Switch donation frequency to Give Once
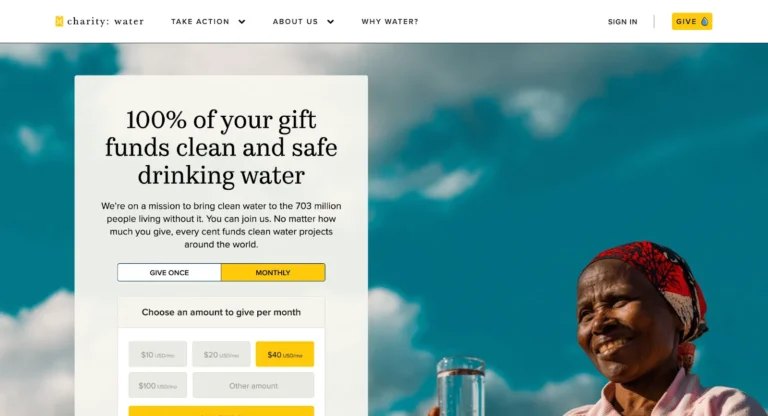The height and width of the screenshot is (416, 768). pyautogui.click(x=169, y=272)
